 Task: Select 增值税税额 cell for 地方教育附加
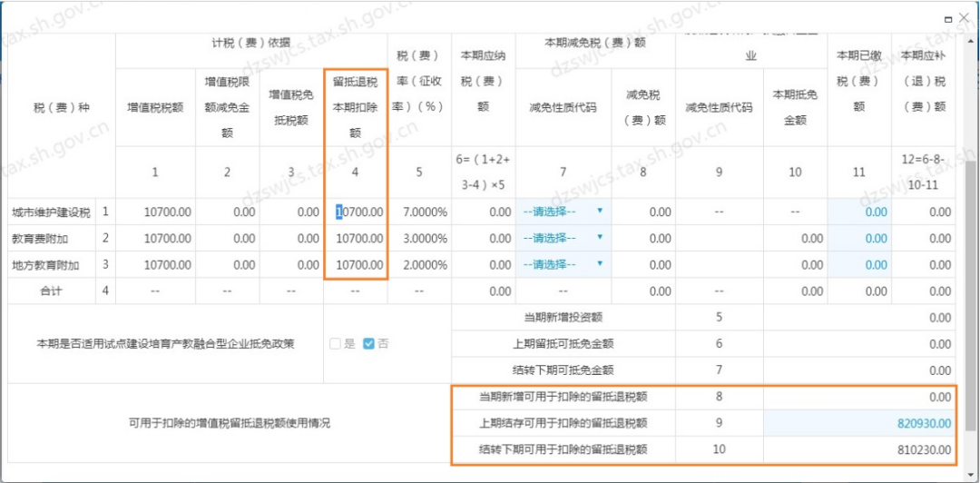156,264
